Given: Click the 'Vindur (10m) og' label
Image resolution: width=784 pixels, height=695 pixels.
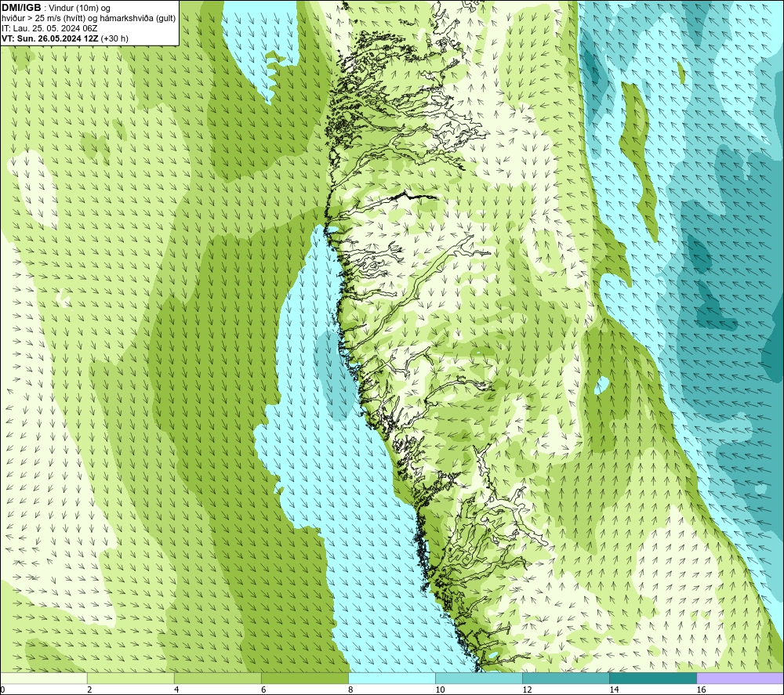Looking at the screenshot, I should (79, 9).
